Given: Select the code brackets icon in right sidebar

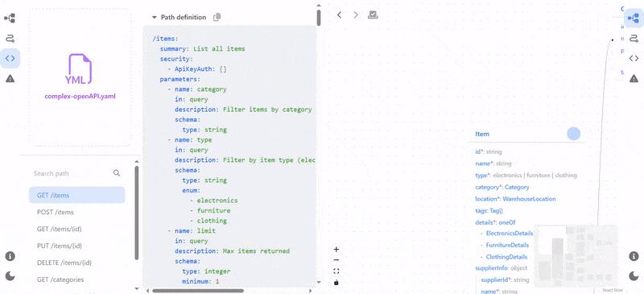Looking at the screenshot, I should 634,58.
